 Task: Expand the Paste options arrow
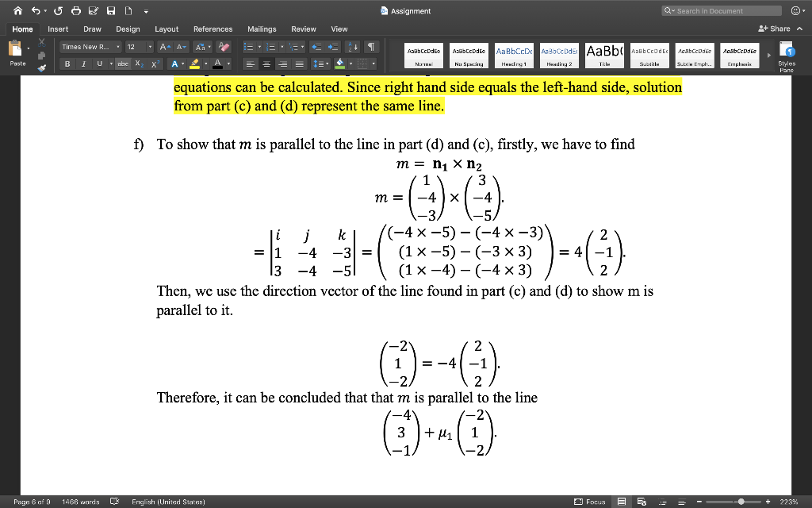(x=28, y=48)
